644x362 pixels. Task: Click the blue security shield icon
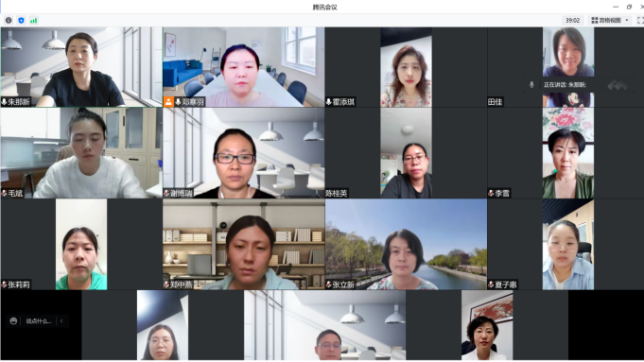(x=22, y=20)
